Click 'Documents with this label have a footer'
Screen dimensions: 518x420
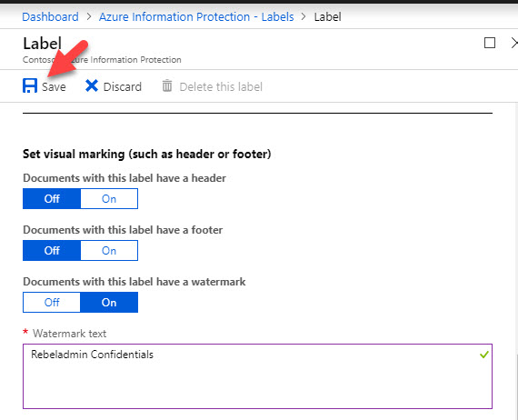(x=123, y=230)
